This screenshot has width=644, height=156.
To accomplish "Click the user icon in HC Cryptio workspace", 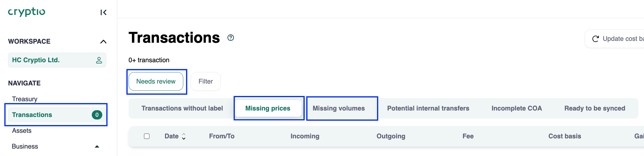I will click(x=99, y=60).
